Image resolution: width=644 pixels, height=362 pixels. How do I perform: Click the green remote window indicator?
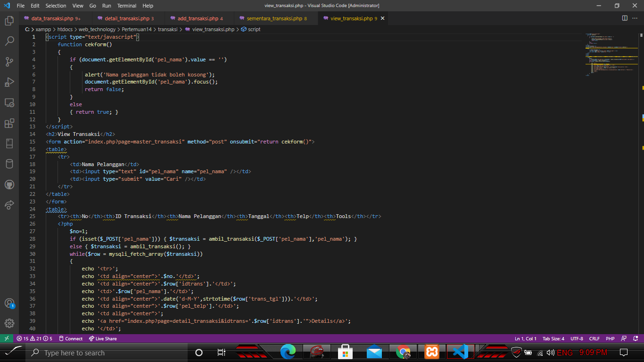coord(6,338)
